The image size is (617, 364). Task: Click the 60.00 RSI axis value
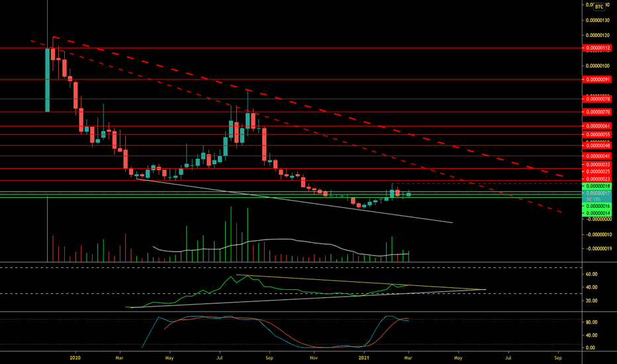point(591,274)
